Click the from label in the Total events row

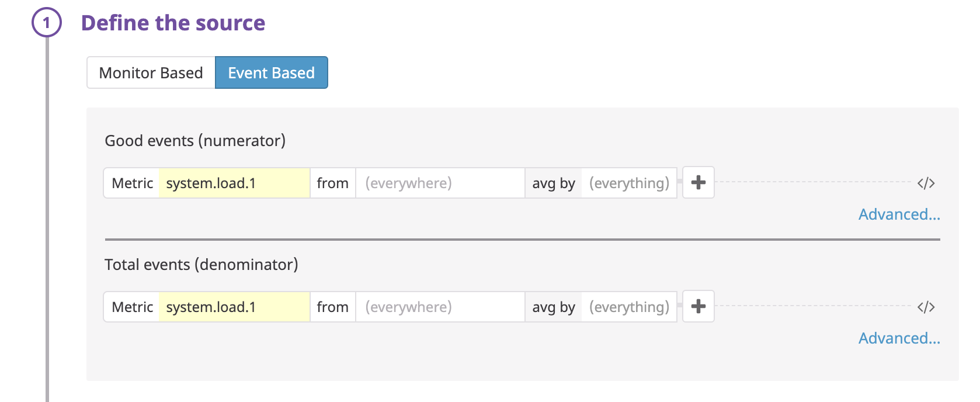point(332,306)
